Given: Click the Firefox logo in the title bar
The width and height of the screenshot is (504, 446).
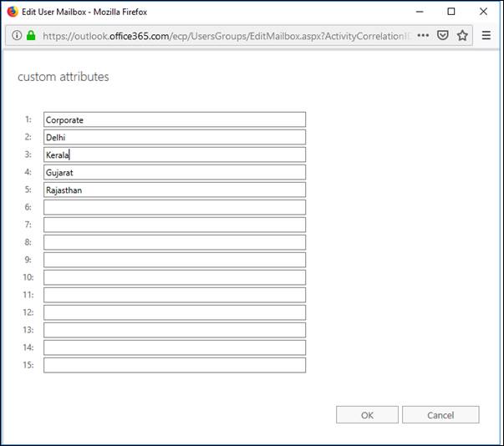Looking at the screenshot, I should [13, 12].
